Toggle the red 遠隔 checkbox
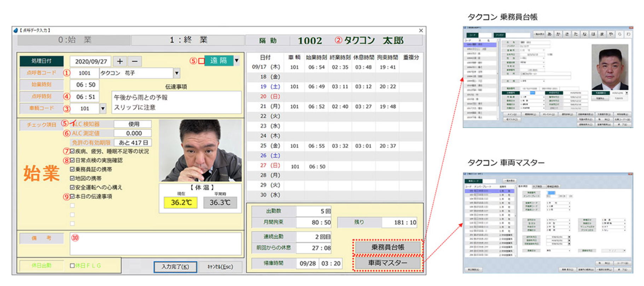644x286 pixels. pos(201,61)
